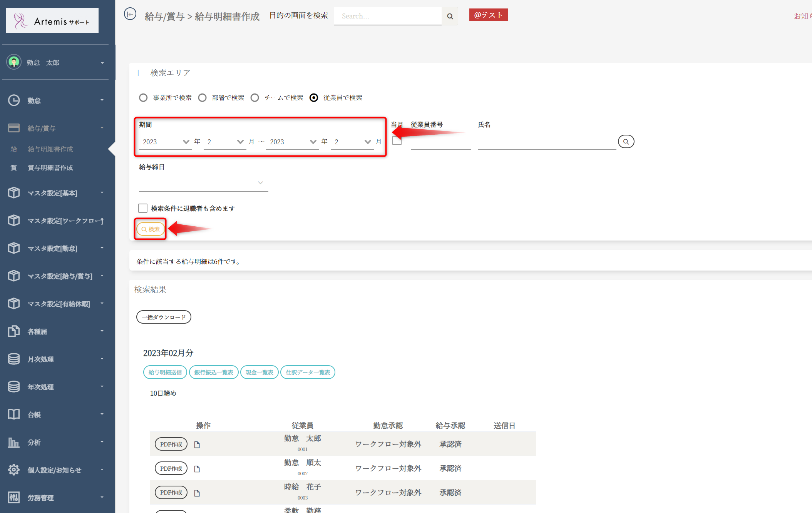The width and height of the screenshot is (812, 513).
Task: Click the 勤怠 clock icon in sidebar
Action: click(14, 100)
